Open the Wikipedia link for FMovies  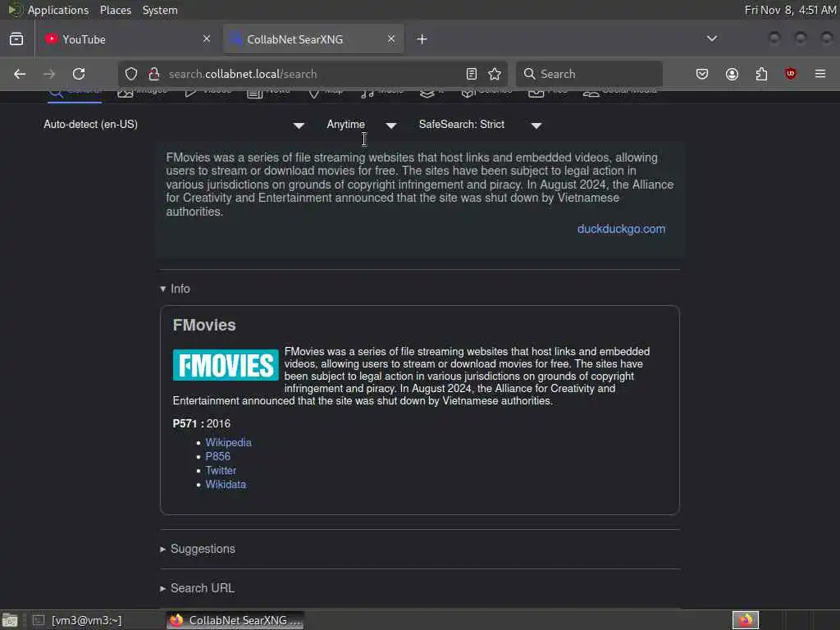228,442
